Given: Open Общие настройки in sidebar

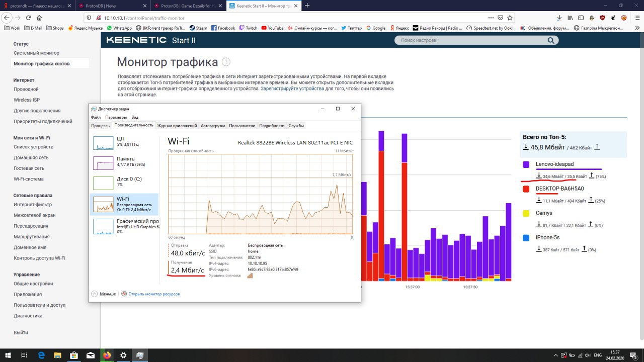Looking at the screenshot, I should point(33,284).
